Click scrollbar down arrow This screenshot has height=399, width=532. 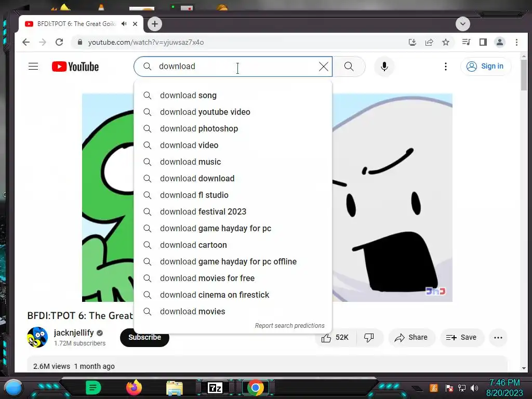(524, 368)
